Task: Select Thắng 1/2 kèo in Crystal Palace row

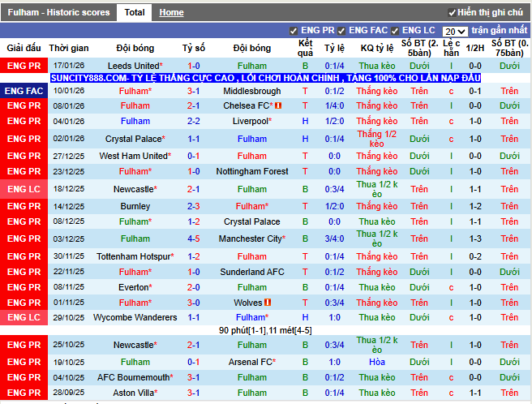Action: 377,139
